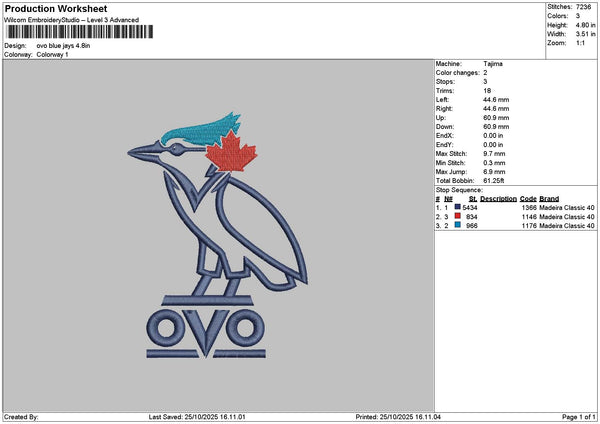Select the 'Colorway 1' value

(52, 55)
